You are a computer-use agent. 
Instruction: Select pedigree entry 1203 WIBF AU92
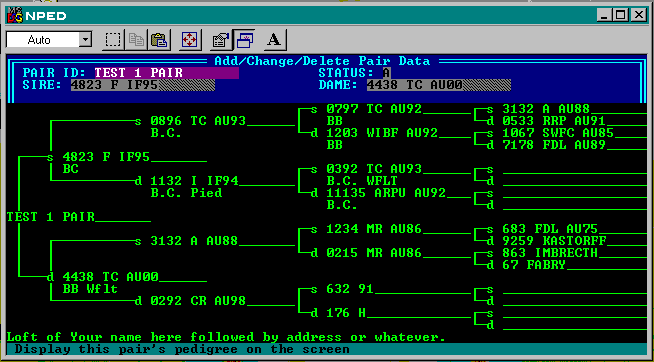(382, 133)
